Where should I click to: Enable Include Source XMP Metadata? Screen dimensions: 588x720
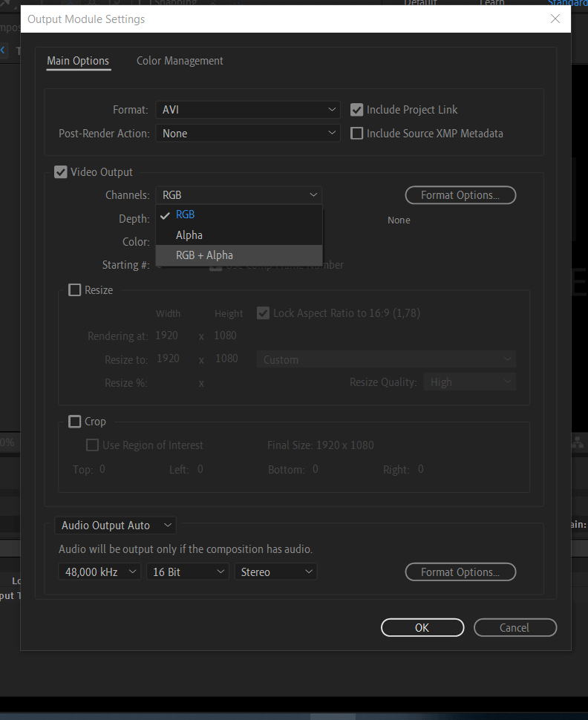click(356, 134)
